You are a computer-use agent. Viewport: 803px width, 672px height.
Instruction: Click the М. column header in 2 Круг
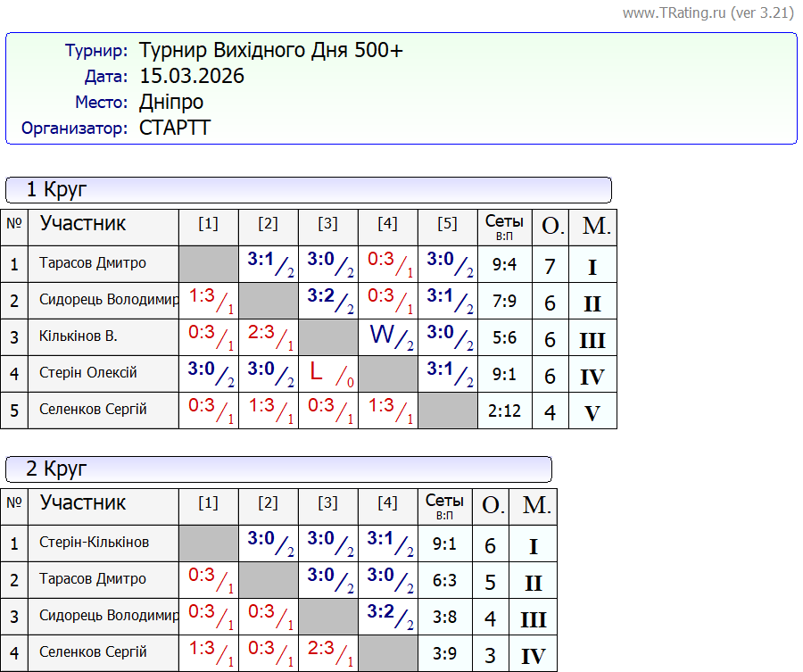click(534, 505)
